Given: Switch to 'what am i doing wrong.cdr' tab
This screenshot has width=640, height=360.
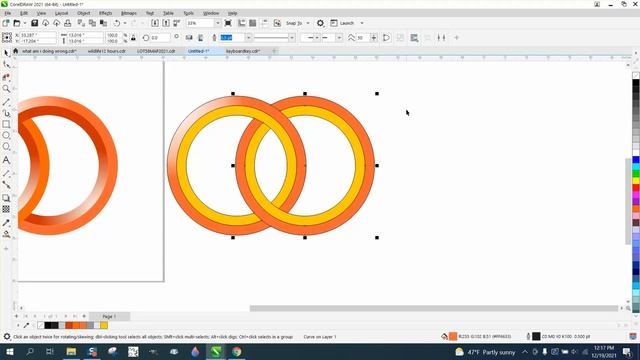Looking at the screenshot, I should pyautogui.click(x=49, y=51).
